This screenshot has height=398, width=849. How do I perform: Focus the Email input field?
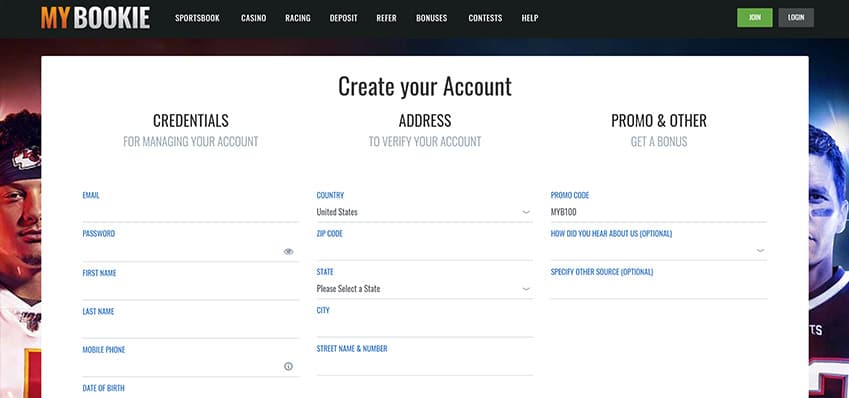coord(191,212)
